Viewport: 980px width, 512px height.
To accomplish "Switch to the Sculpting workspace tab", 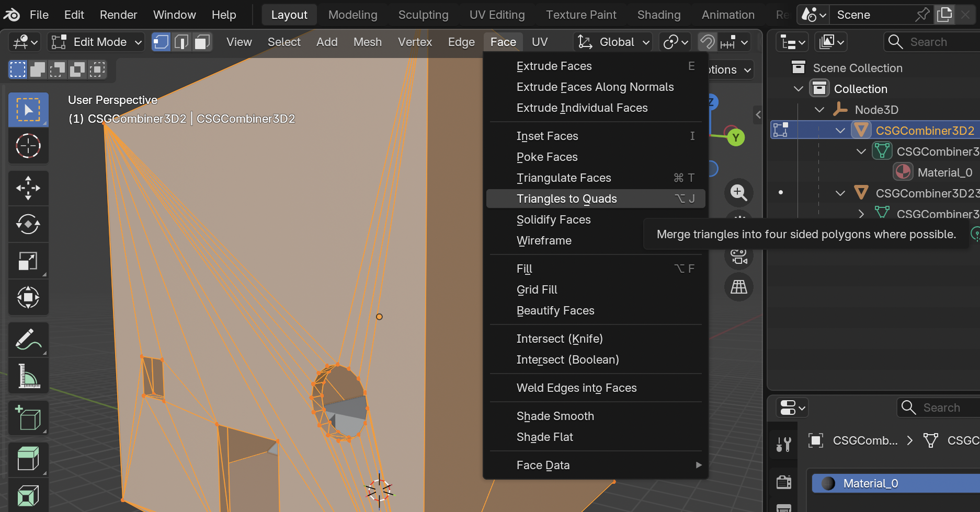I will (x=423, y=15).
